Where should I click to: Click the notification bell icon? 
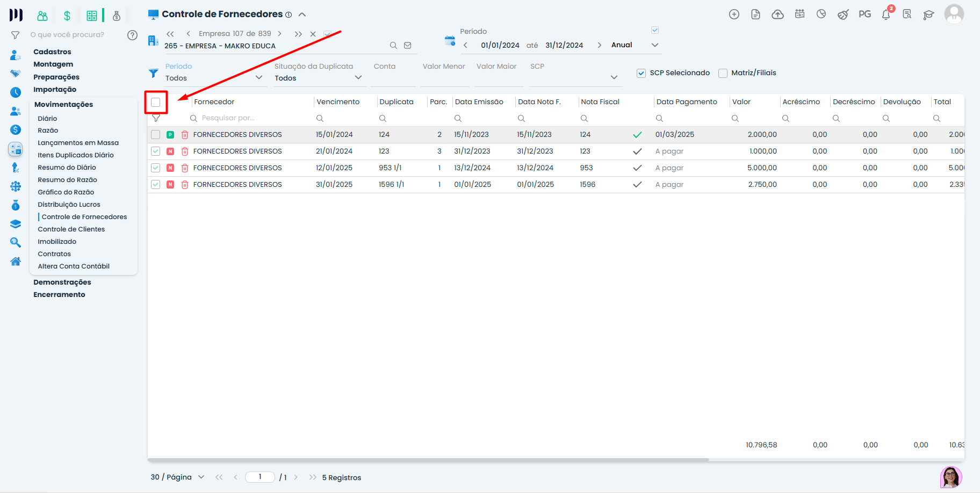pyautogui.click(x=885, y=15)
